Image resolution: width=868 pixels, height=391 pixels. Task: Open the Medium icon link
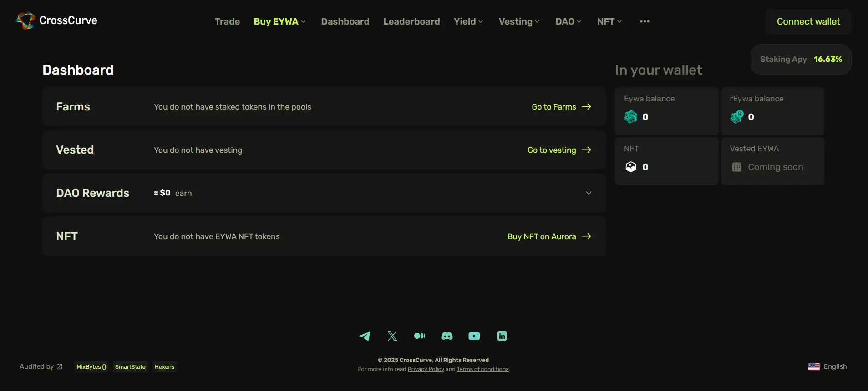point(419,336)
